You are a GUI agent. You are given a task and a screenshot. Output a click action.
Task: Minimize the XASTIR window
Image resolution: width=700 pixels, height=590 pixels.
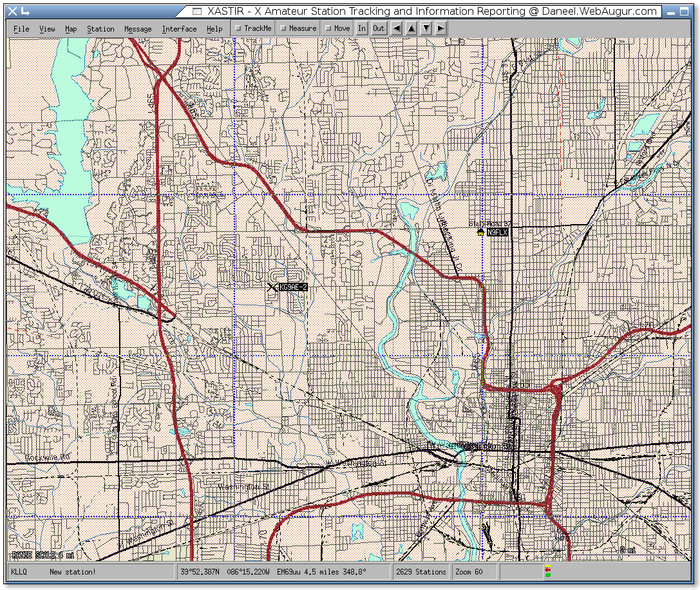pyautogui.click(x=670, y=12)
